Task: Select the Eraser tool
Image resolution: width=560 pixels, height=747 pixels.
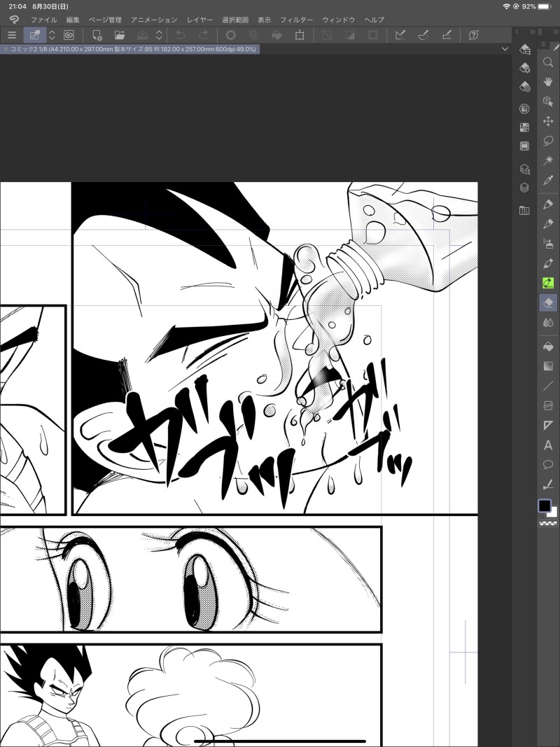Action: click(547, 302)
